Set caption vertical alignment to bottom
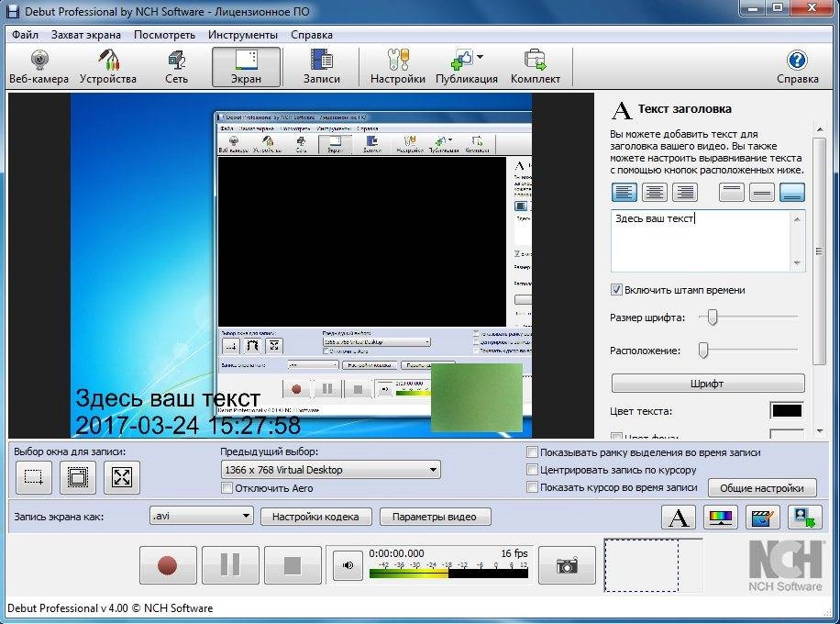Viewport: 840px width, 624px height. click(x=792, y=192)
